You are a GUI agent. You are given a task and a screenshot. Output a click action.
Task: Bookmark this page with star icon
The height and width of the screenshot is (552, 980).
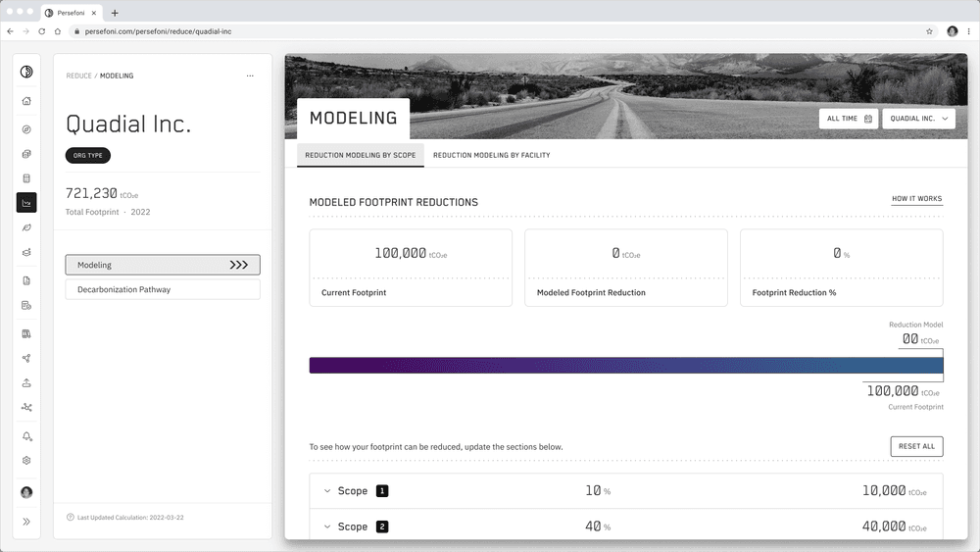[929, 31]
